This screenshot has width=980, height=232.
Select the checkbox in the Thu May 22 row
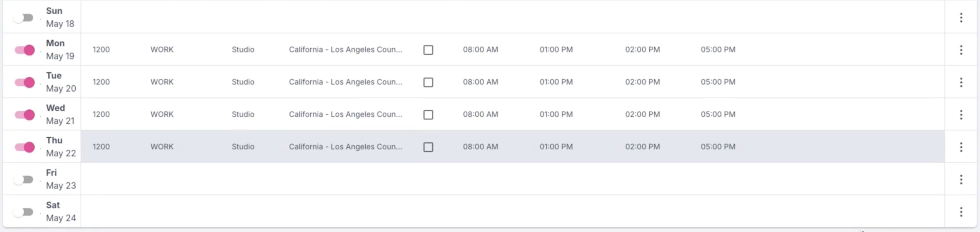[428, 147]
